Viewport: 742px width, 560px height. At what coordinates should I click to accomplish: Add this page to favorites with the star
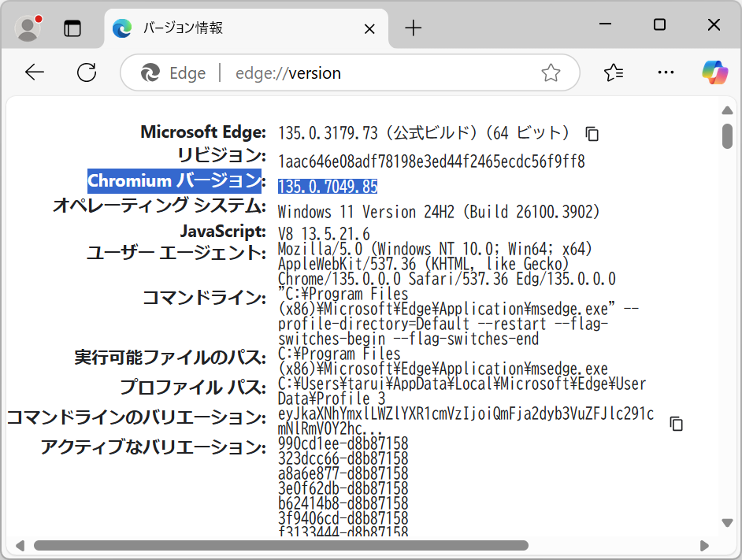pos(551,72)
